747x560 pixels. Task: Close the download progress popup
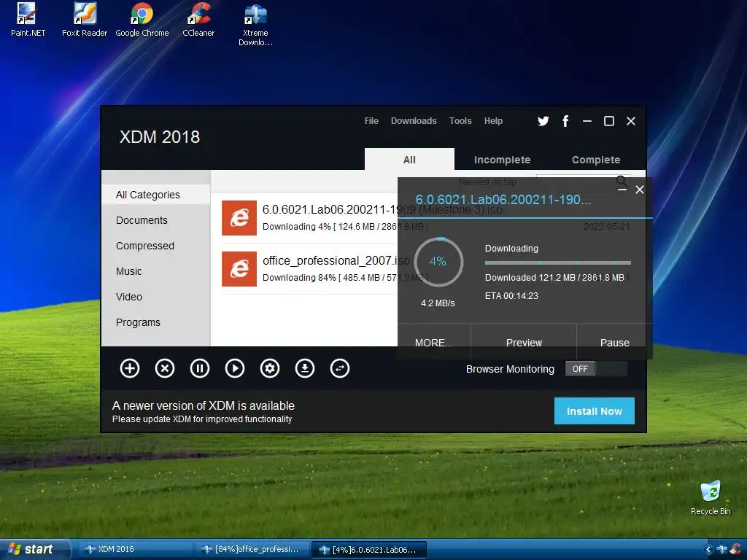click(x=640, y=190)
